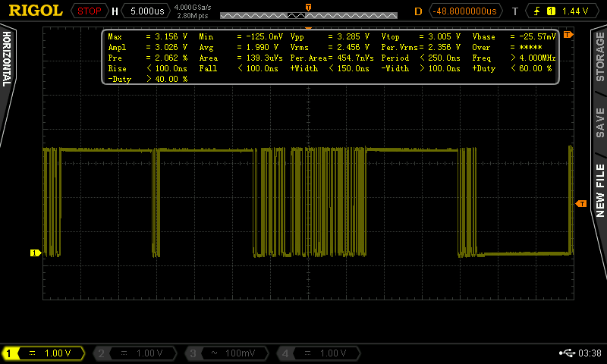
Task: Click the Area = 139.3uVs measurement
Action: pyautogui.click(x=241, y=58)
